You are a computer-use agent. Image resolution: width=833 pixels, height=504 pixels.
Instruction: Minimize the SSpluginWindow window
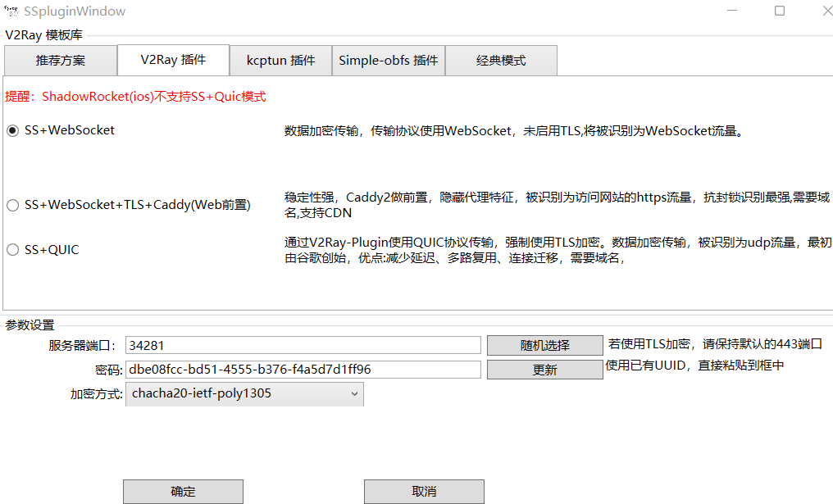(734, 11)
